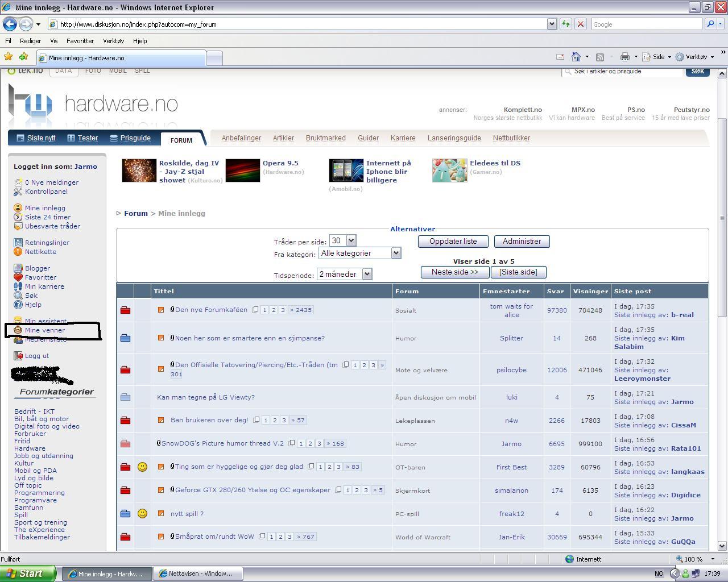Click the Logg ut icon in sidebar
This screenshot has width=728, height=582.
point(18,356)
